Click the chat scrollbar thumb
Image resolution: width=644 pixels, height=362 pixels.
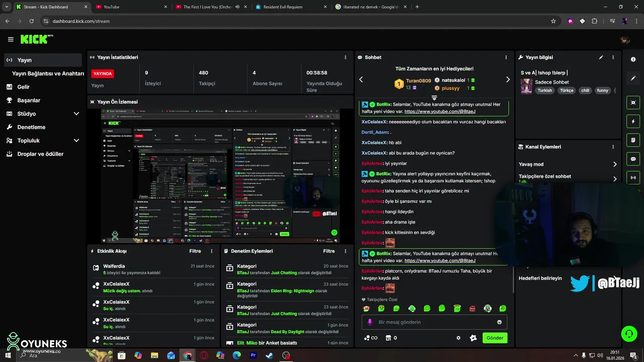coord(513,280)
